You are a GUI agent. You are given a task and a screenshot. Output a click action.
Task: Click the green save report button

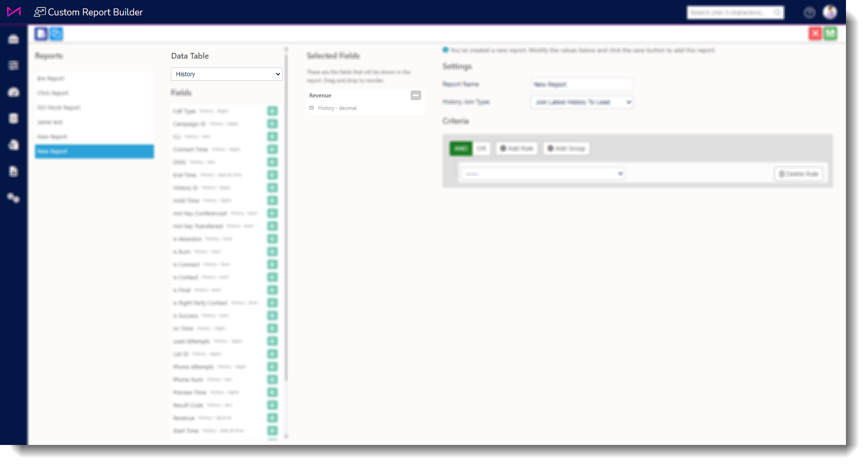pos(830,34)
